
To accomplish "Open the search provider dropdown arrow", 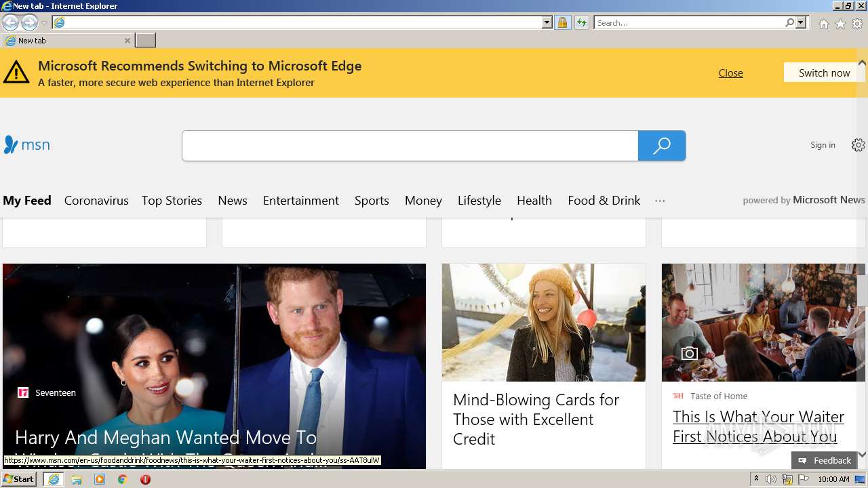I will 801,22.
